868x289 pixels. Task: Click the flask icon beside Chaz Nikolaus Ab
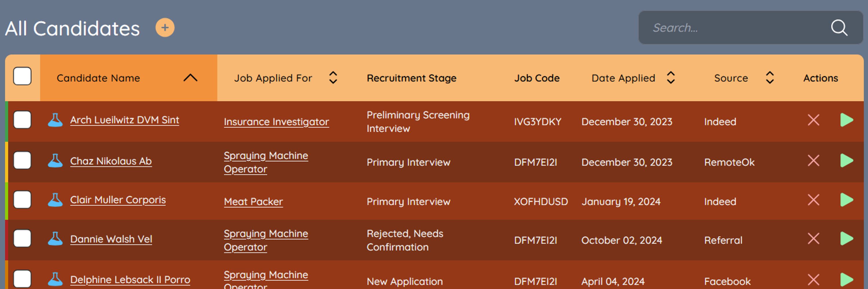tap(55, 161)
